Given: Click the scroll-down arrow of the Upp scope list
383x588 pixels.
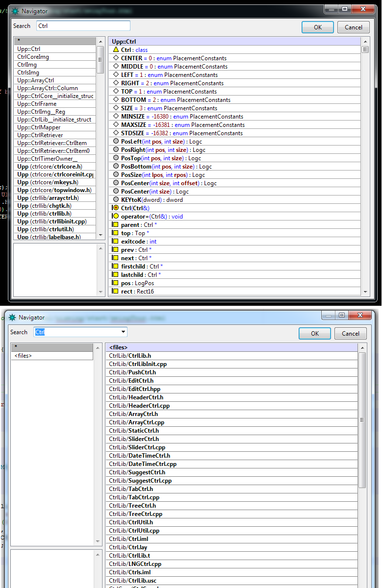Looking at the screenshot, I should (x=100, y=237).
